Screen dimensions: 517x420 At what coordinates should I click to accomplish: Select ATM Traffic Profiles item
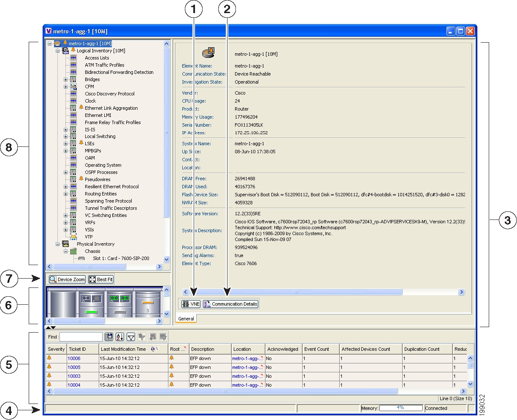coord(105,65)
